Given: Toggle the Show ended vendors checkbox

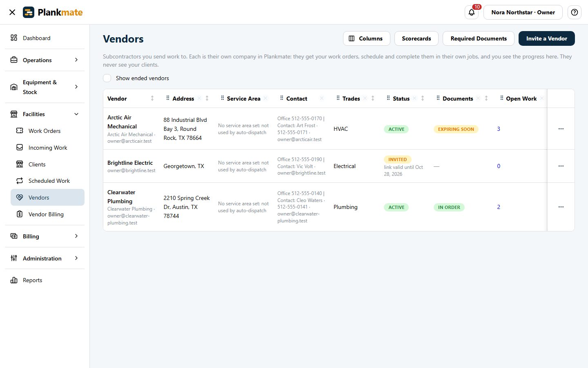Looking at the screenshot, I should coord(107,78).
